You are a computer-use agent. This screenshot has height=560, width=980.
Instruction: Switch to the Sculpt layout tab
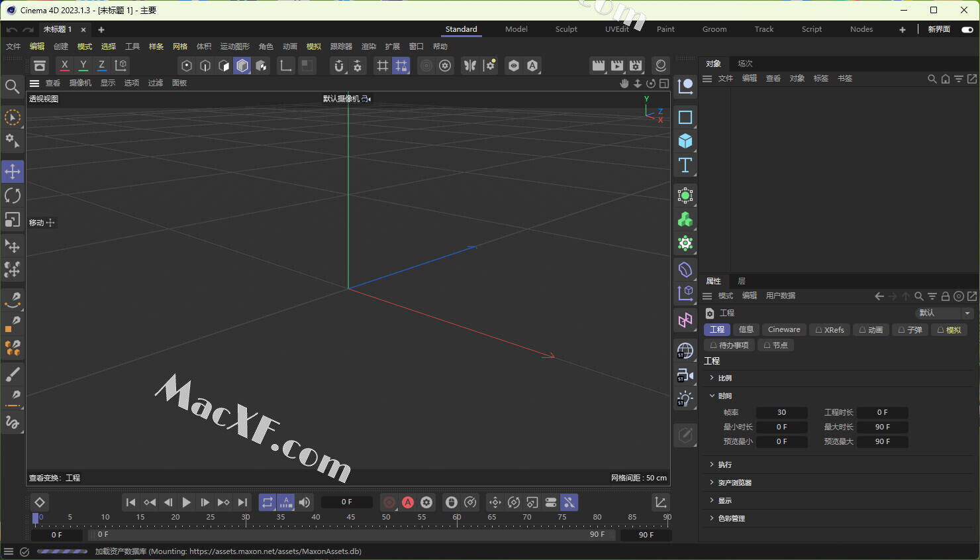566,29
